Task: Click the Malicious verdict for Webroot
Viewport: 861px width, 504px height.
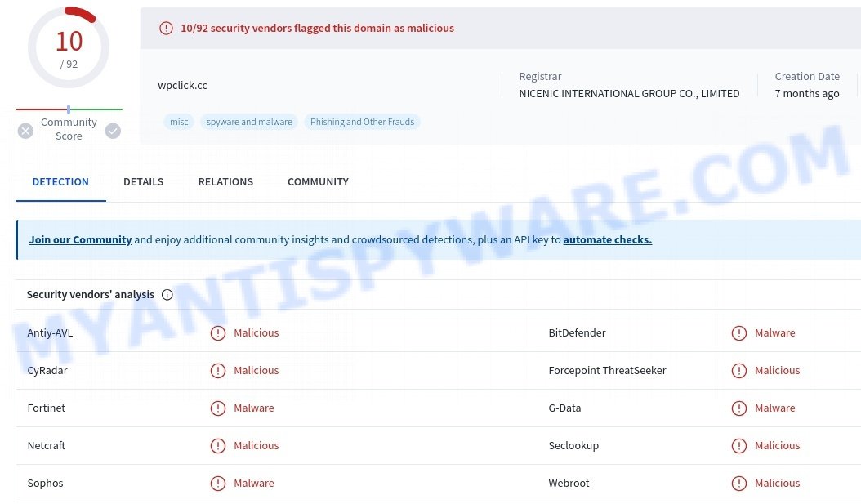Action: pyautogui.click(x=778, y=483)
